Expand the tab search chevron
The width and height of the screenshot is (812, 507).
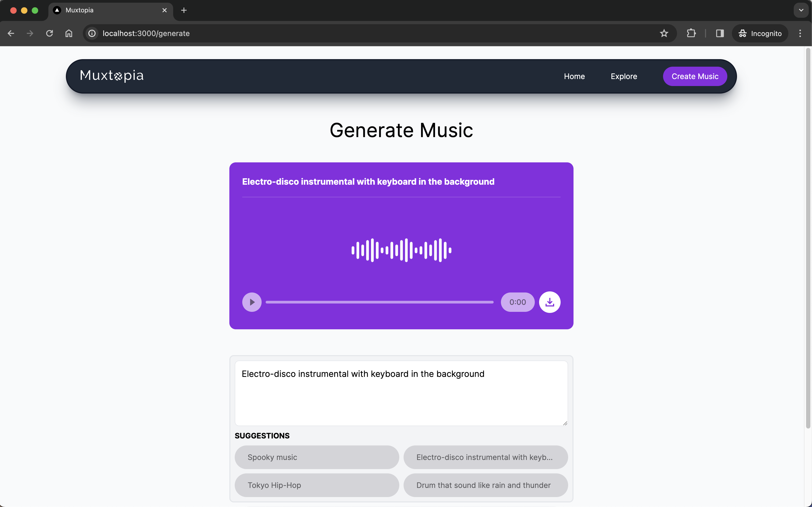pos(801,10)
